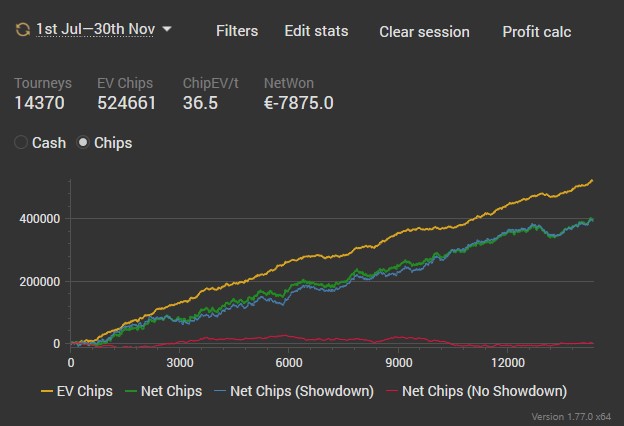Viewport: 624px width, 426px height.
Task: Click the refresh icon beside date range
Action: tap(22, 29)
